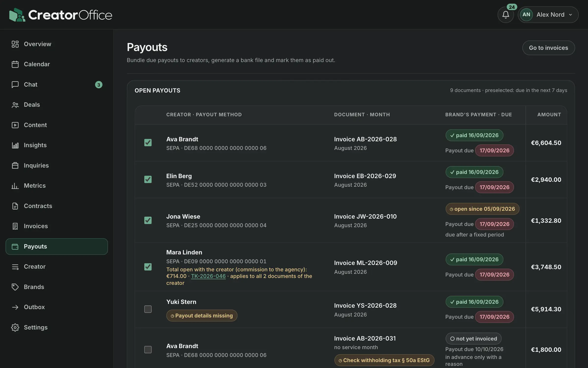Click the Insights chart icon

tap(15, 145)
